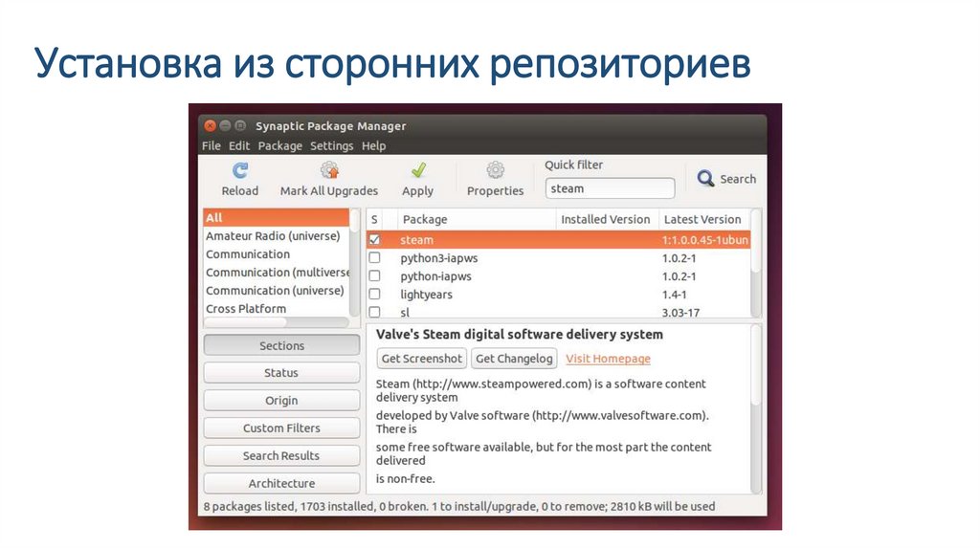Maximize the Synaptic Package Manager window
This screenshot has height=549, width=980.
coord(240,126)
